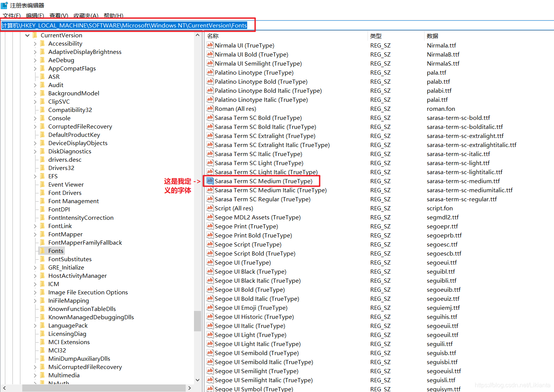Click the string icon beside Segoe UI Black (TrueType)
Screen dimensions: 554x392
tap(210, 271)
